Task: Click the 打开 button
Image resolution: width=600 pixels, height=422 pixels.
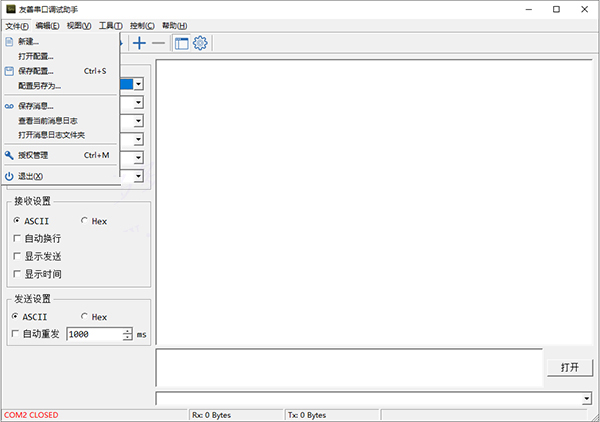Action: pos(570,368)
